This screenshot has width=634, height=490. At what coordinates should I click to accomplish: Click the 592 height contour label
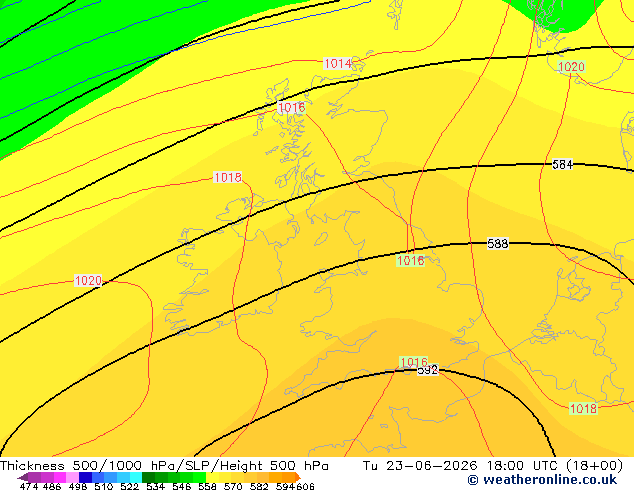[x=428, y=370]
